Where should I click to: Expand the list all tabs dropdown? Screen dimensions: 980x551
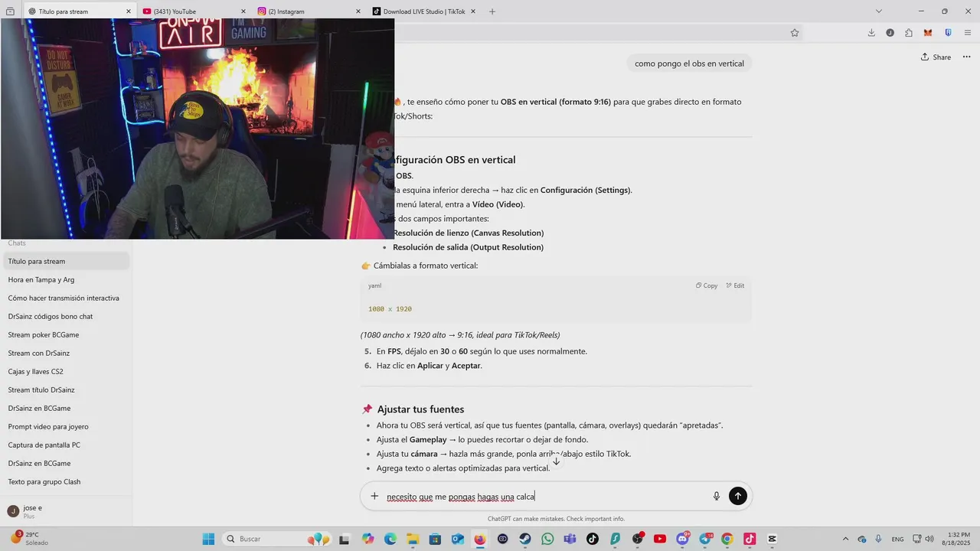pos(879,11)
